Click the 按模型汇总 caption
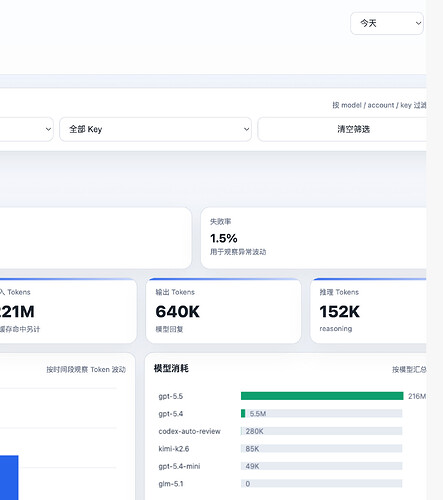The image size is (443, 500). tap(409, 369)
